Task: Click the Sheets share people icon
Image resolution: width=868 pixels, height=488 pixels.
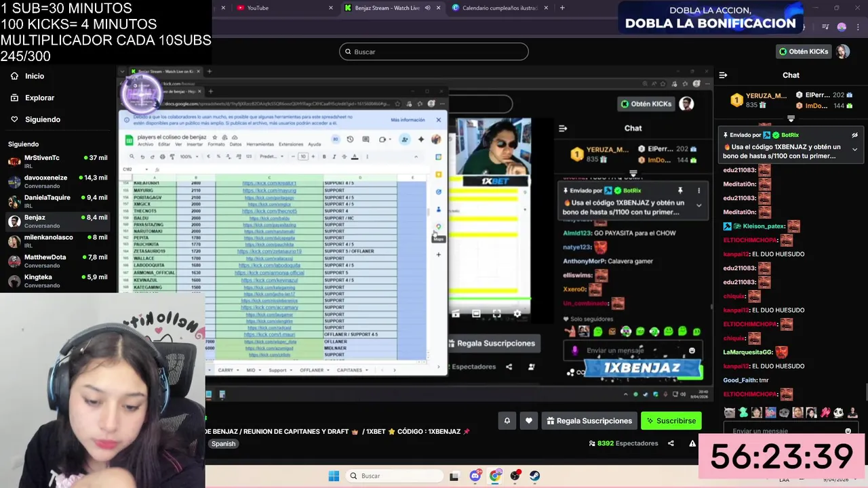Action: [x=404, y=140]
